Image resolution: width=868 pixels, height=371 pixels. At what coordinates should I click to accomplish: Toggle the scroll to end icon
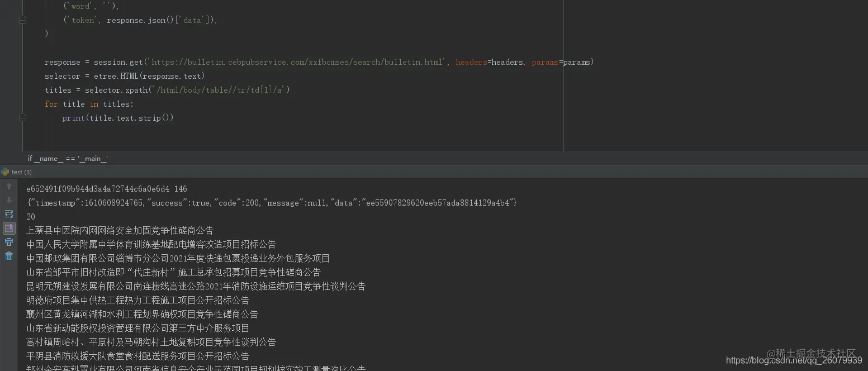coord(9,228)
